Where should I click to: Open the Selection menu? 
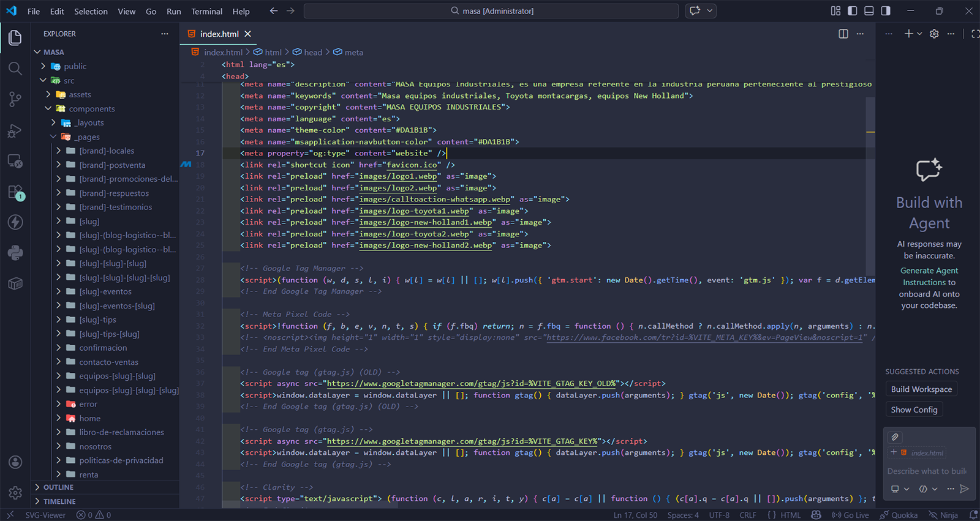(91, 11)
